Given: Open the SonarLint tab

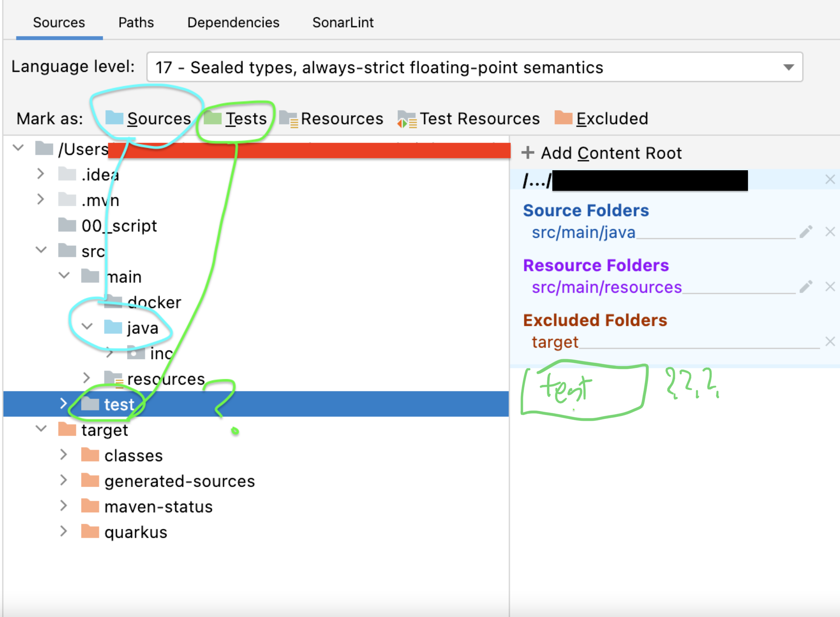Looking at the screenshot, I should [x=343, y=23].
